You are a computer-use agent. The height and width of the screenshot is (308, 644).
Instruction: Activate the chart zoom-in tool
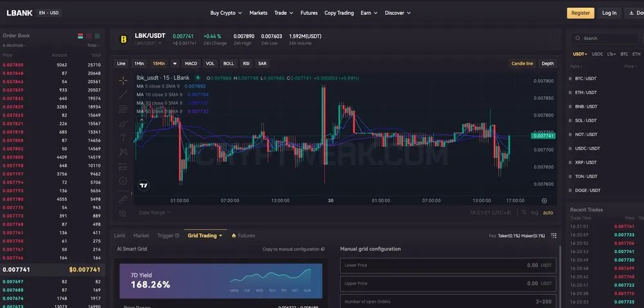[123, 213]
